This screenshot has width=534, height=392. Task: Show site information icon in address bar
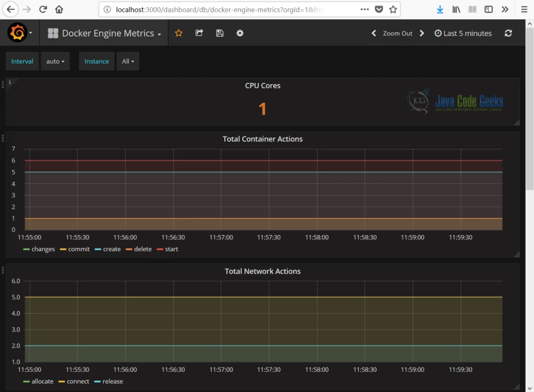click(107, 9)
